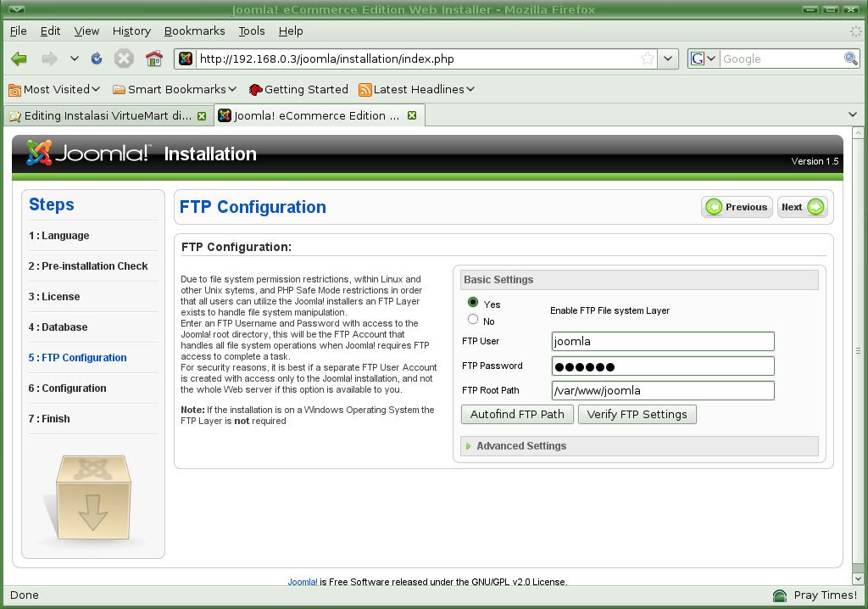Expand the Most Visited bookmarks folder

(x=54, y=89)
